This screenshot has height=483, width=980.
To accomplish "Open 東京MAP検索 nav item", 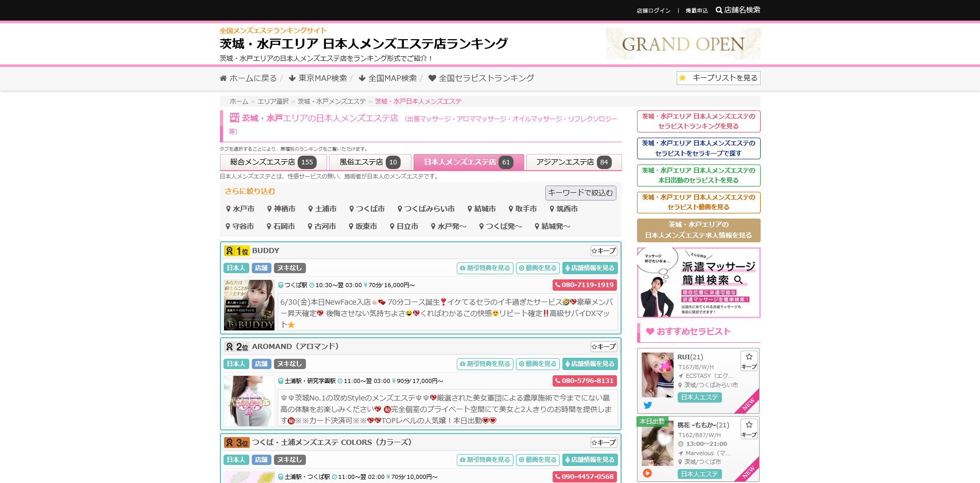I will 318,78.
